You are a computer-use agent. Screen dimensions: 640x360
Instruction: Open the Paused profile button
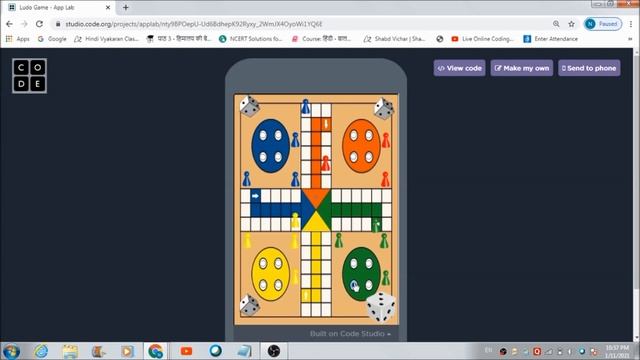tap(603, 24)
